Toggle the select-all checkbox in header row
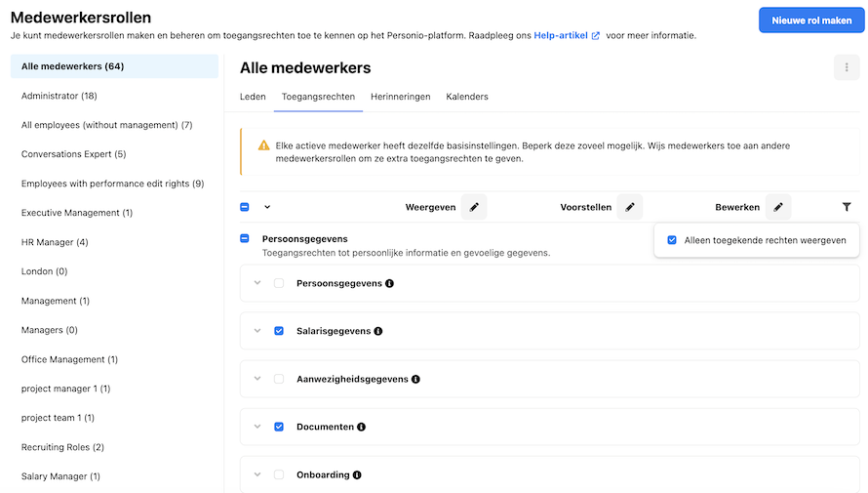The width and height of the screenshot is (868, 493). click(245, 207)
